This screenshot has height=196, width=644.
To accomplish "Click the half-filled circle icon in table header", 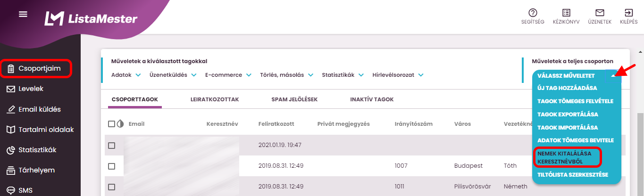I will point(120,124).
